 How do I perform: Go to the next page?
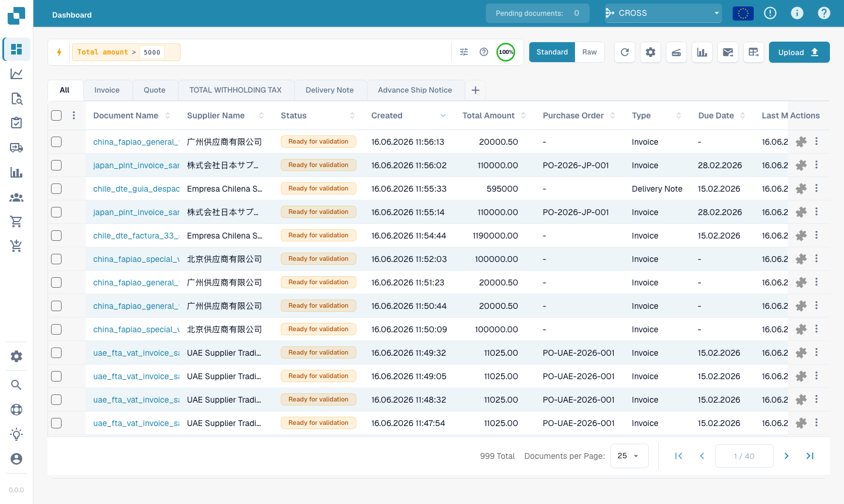(x=787, y=456)
